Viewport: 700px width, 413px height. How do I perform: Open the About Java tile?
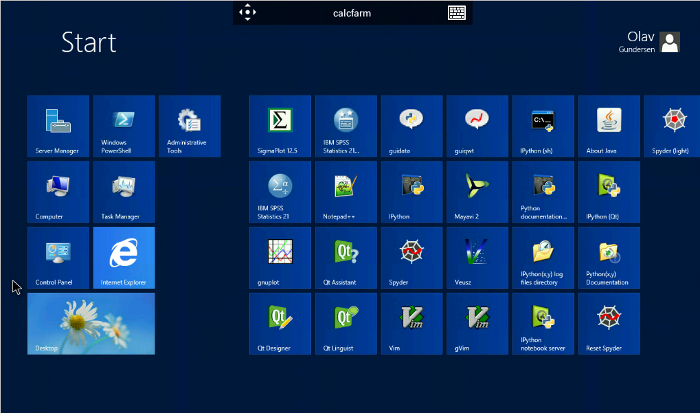pos(609,126)
